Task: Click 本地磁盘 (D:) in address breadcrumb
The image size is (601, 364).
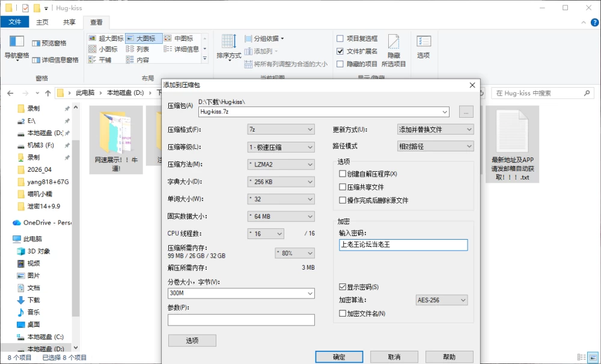Action: click(125, 93)
